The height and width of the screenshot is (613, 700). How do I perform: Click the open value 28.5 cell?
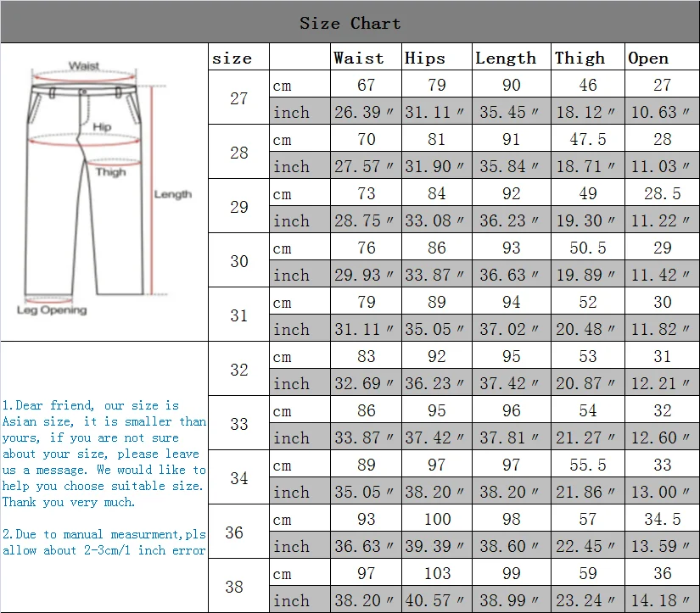662,192
